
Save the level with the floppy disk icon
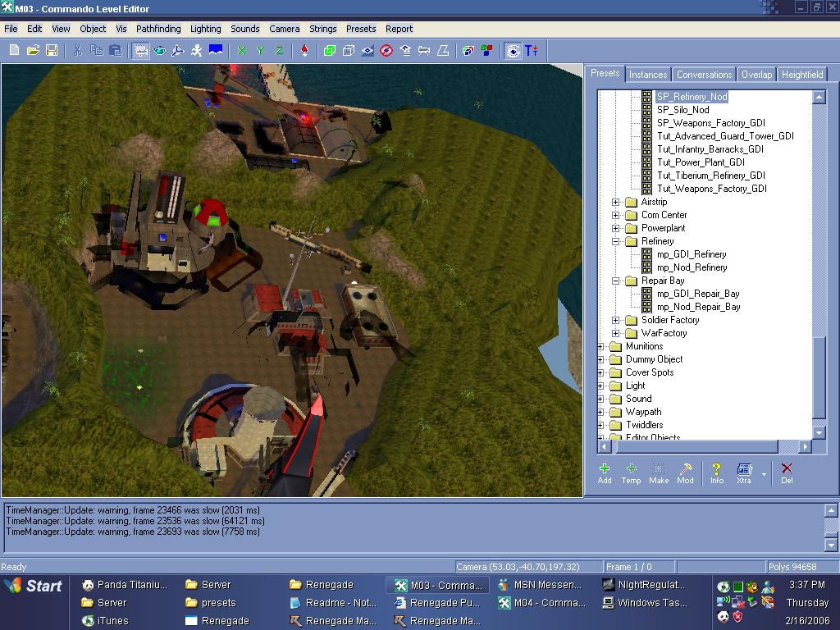[51, 51]
